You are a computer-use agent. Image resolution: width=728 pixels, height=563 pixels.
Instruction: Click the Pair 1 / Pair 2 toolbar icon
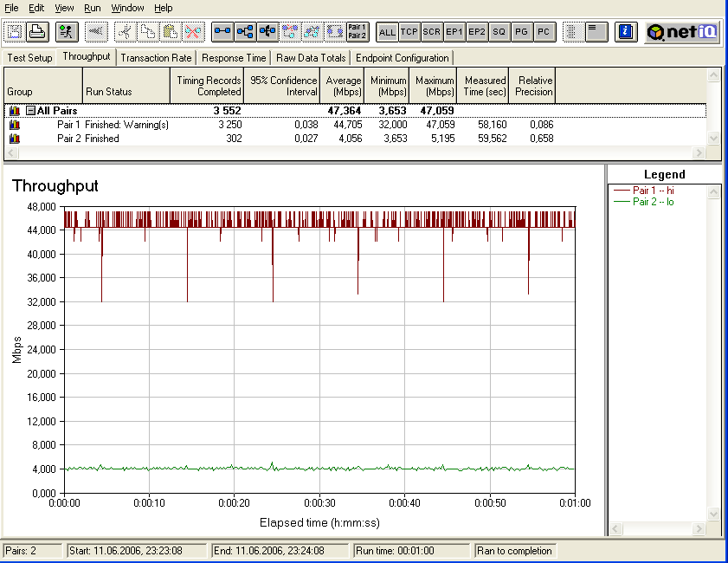[x=357, y=32]
